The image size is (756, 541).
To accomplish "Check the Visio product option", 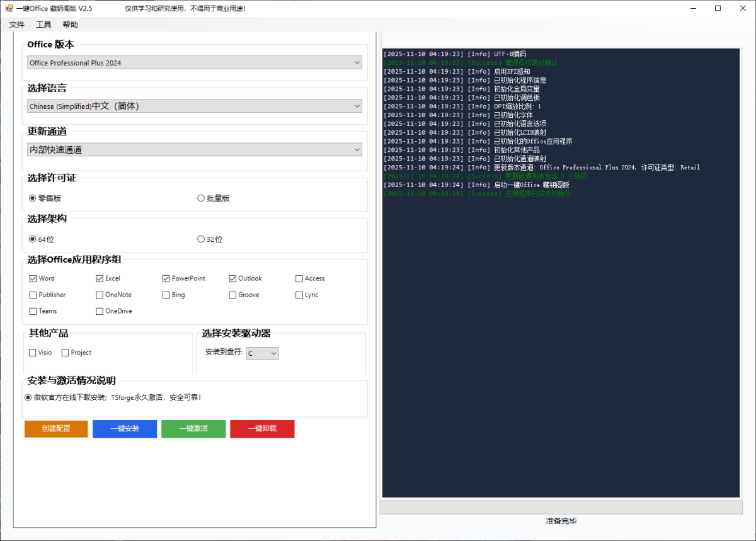I will pos(32,352).
